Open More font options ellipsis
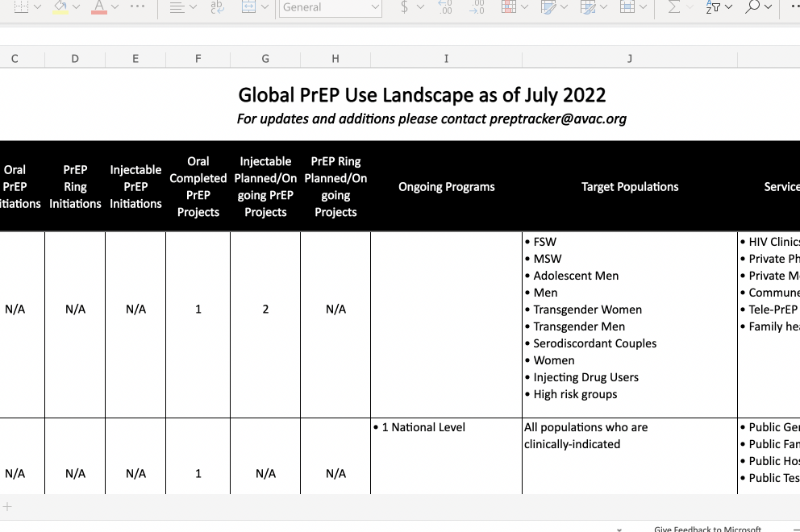The image size is (800, 532). tap(138, 6)
